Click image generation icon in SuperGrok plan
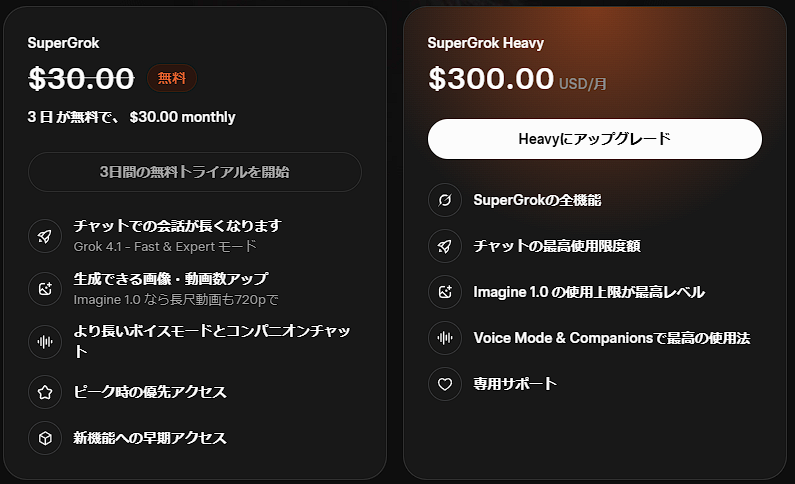Viewport: 795px width, 484px height. click(x=45, y=288)
